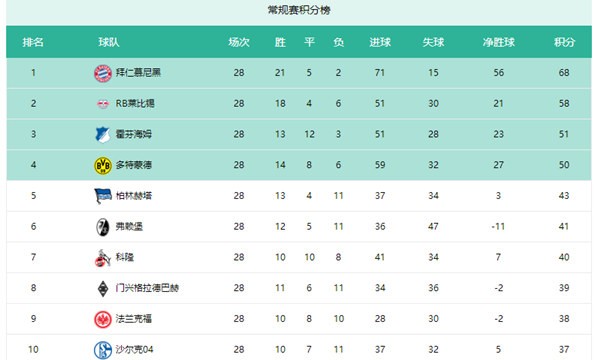Click the 场次 column header

point(239,42)
